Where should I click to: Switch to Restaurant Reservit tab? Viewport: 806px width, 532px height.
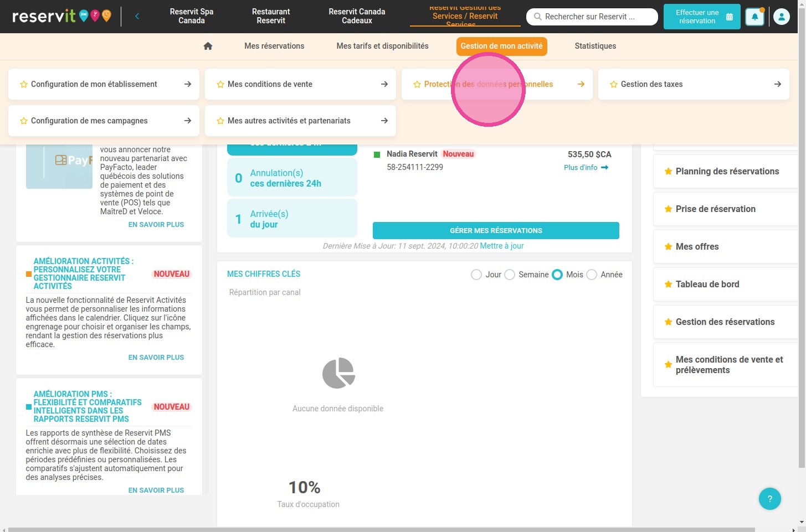[271, 16]
